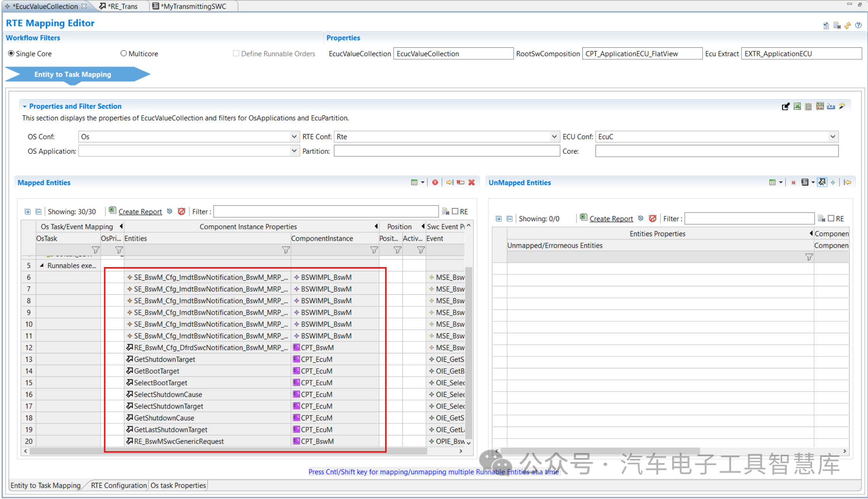Open the RTE Conf dropdown
Viewport: 868px width, 499px height.
coord(554,137)
